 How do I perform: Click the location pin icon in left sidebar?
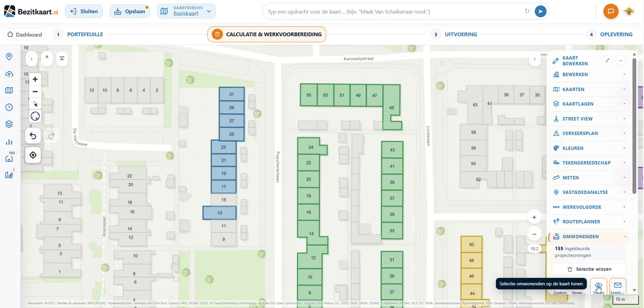(x=9, y=56)
